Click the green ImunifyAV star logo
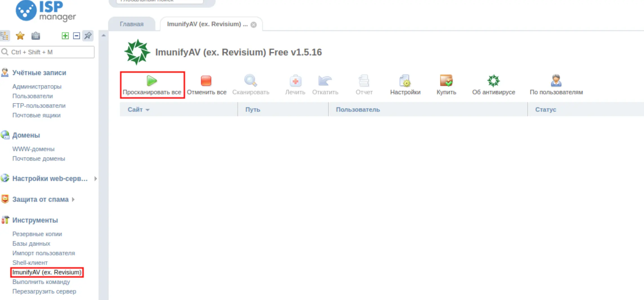Image resolution: width=644 pixels, height=300 pixels. (x=137, y=52)
